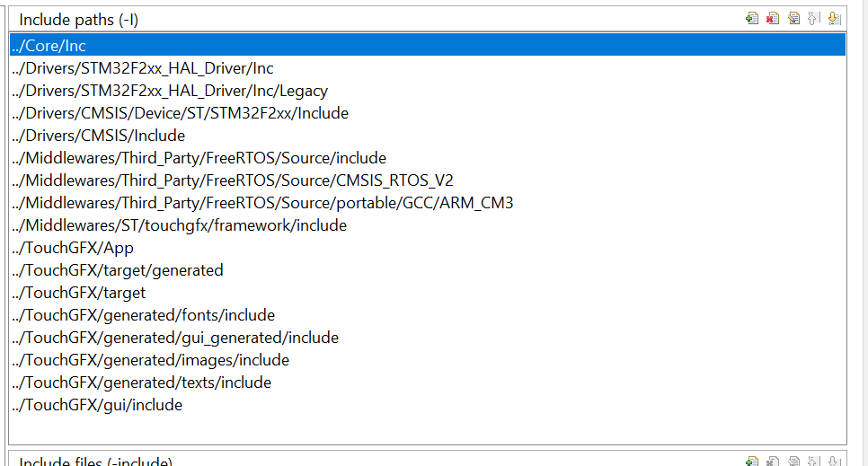Choose the touchgfx/framework/include path
This screenshot has width=868, height=466.
pyautogui.click(x=428, y=225)
